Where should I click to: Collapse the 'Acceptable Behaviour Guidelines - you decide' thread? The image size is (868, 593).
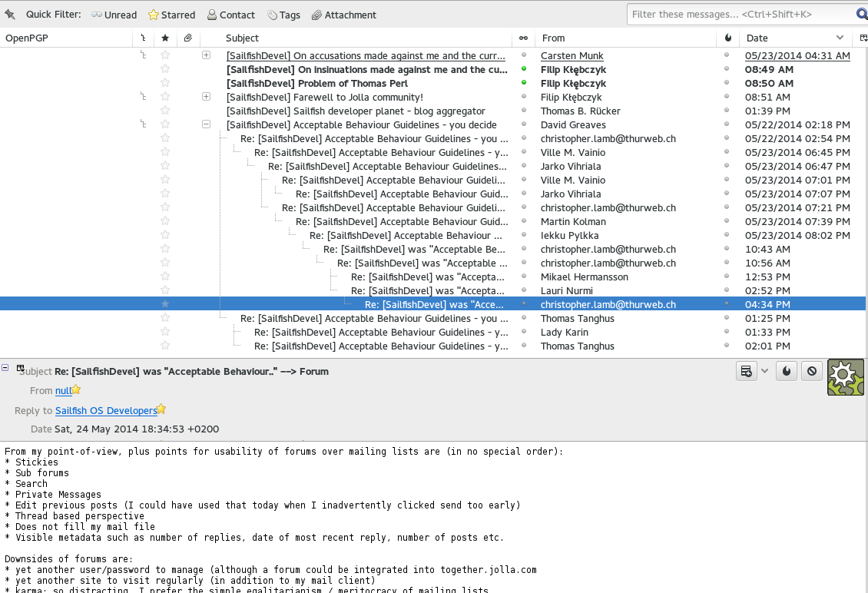206,124
